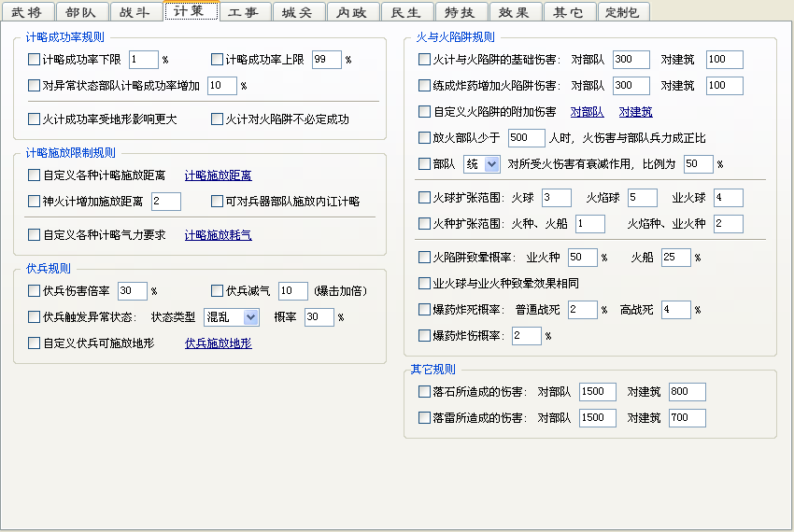Check 火种扩张范围 option
Image resolution: width=794 pixels, height=532 pixels.
point(424,224)
